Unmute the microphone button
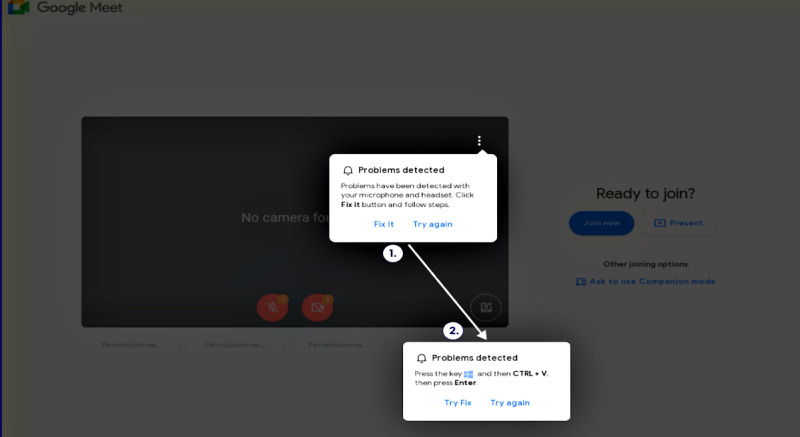The height and width of the screenshot is (437, 800). 272,307
